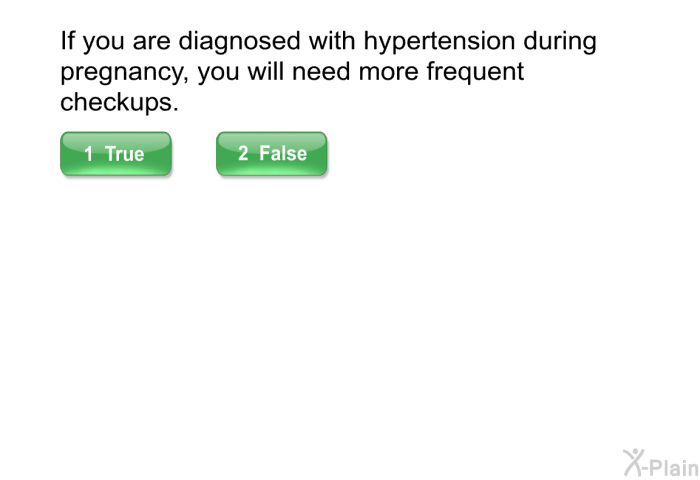Click the word "checkups" in the question

(120, 104)
